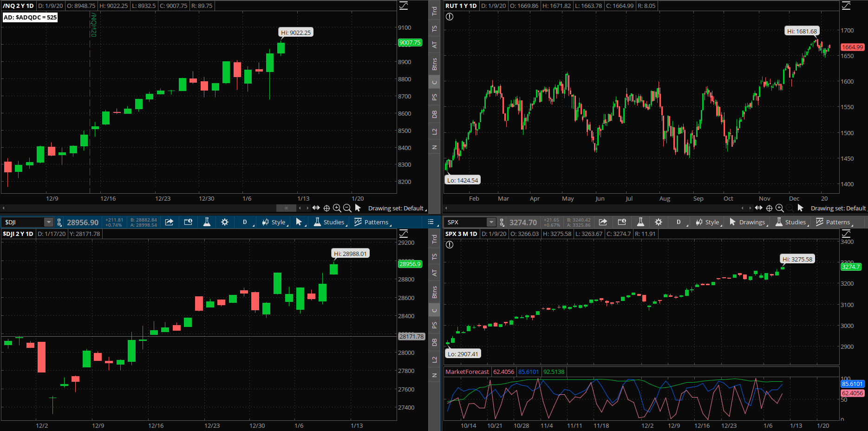Click the alert icon on RUT chart
This screenshot has height=431, width=868.
coord(450,17)
